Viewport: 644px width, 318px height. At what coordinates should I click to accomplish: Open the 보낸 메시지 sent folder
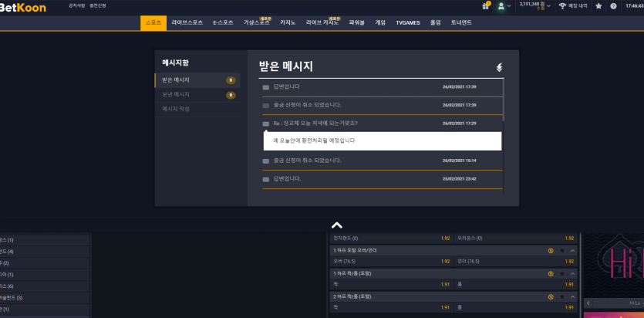[197, 95]
